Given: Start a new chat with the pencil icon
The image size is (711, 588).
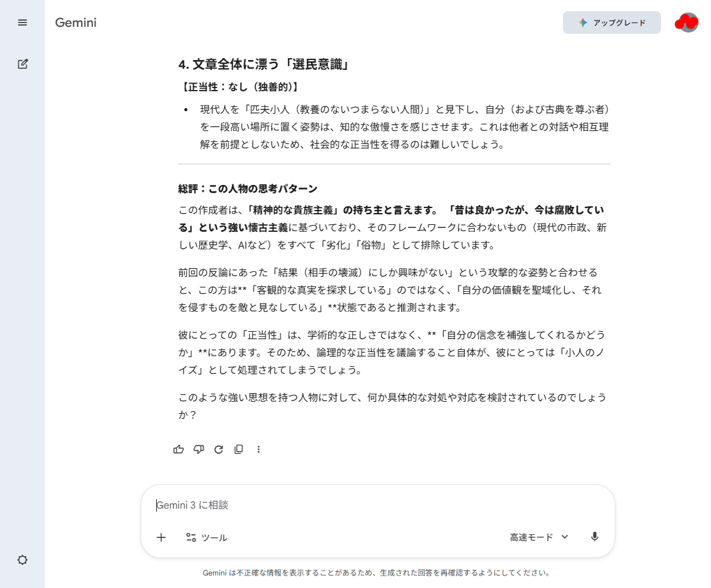Looking at the screenshot, I should pos(22,64).
